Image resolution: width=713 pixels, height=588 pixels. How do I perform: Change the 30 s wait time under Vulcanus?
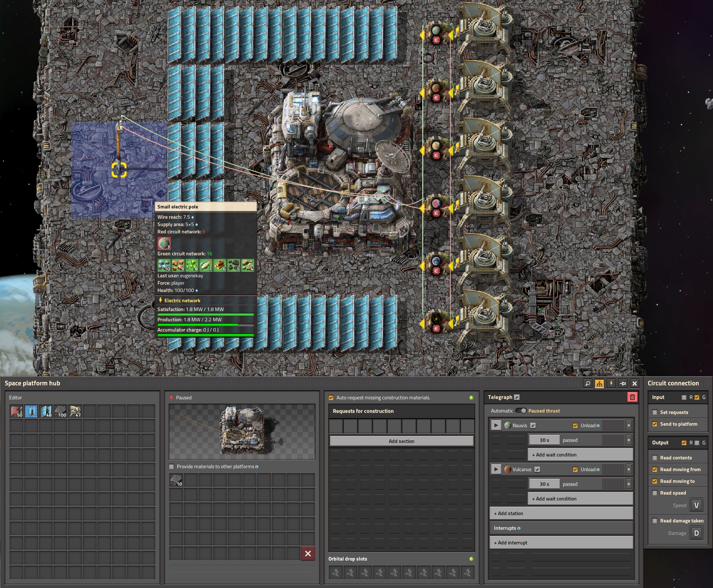[544, 484]
